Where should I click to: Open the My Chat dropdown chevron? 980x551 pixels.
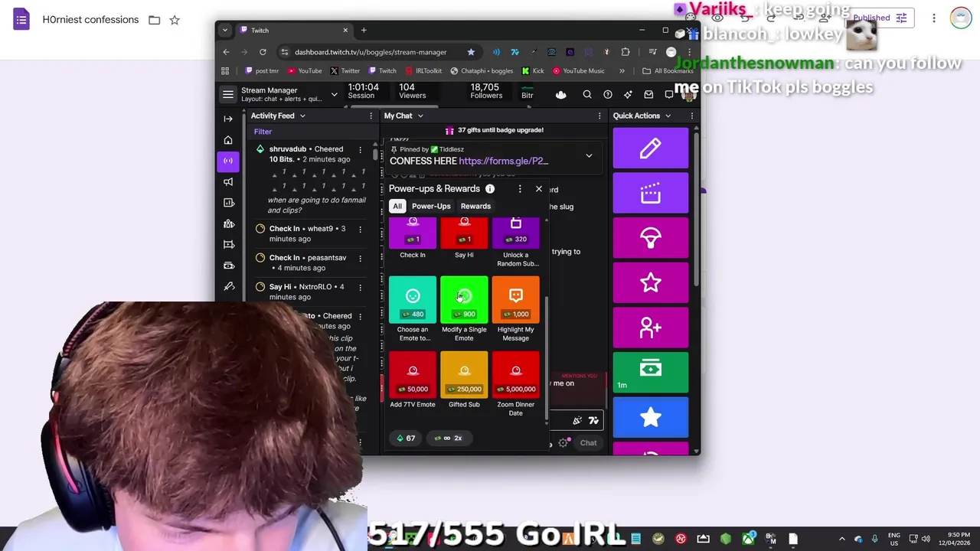pyautogui.click(x=420, y=116)
